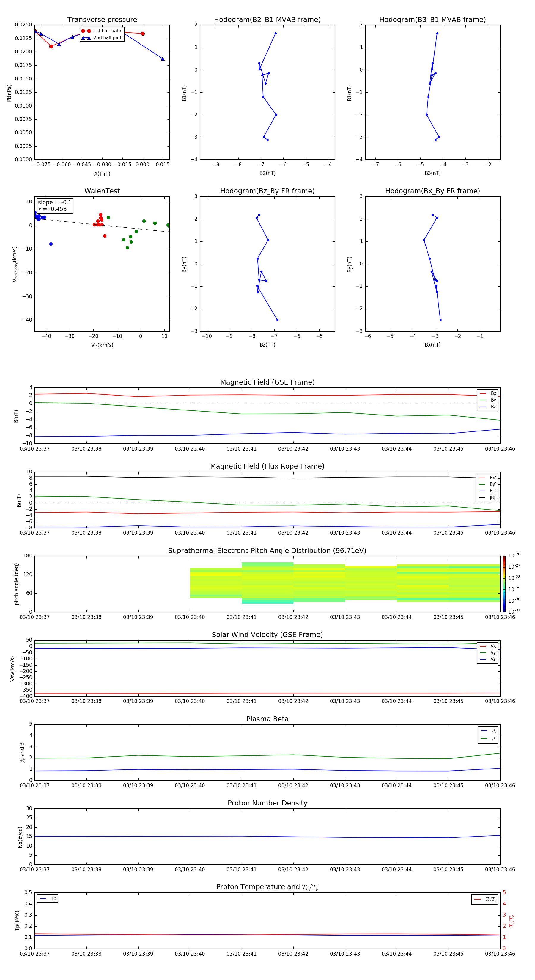535x980 pixels.
Task: Click the 'Vx' legend entry in velocity plot
Action: [x=488, y=646]
